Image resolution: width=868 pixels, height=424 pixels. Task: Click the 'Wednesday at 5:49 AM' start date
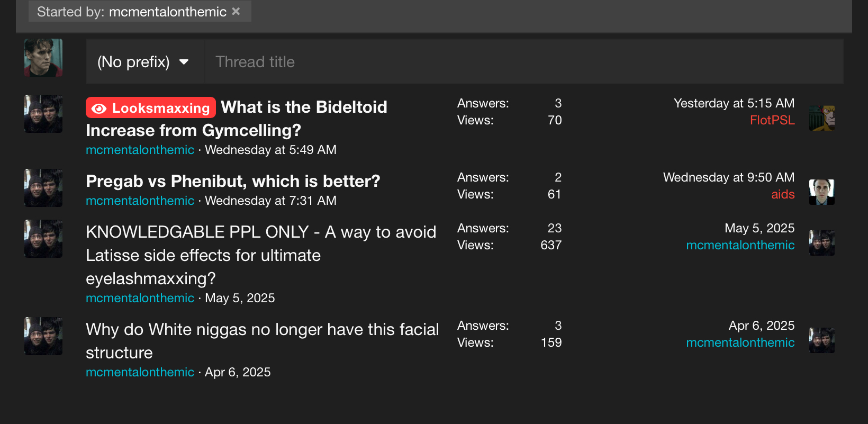pyautogui.click(x=270, y=150)
